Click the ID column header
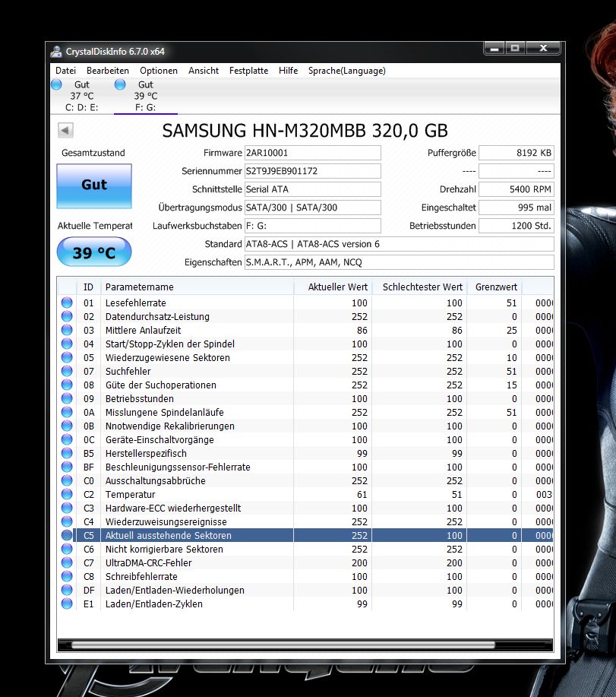The width and height of the screenshot is (616, 697). pyautogui.click(x=88, y=287)
